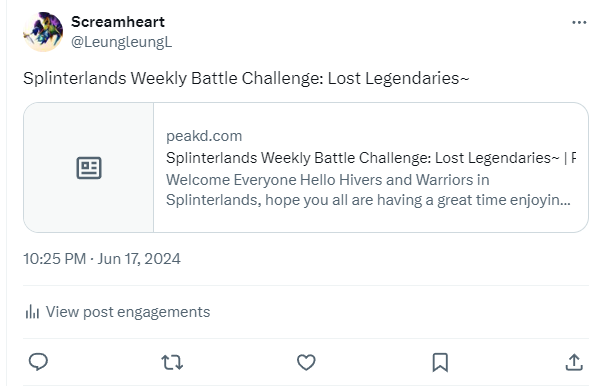Repost this tweet using retweet icon
The width and height of the screenshot is (604, 386).
(x=172, y=363)
